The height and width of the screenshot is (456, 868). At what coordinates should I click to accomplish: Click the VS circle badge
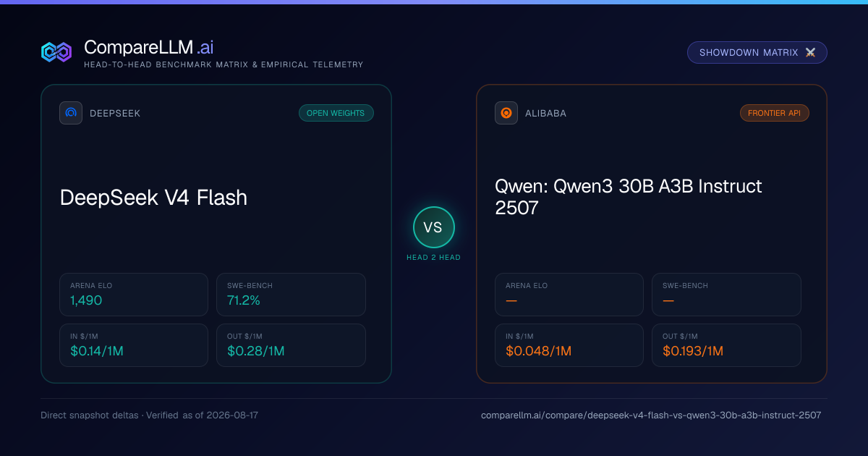[x=433, y=227]
